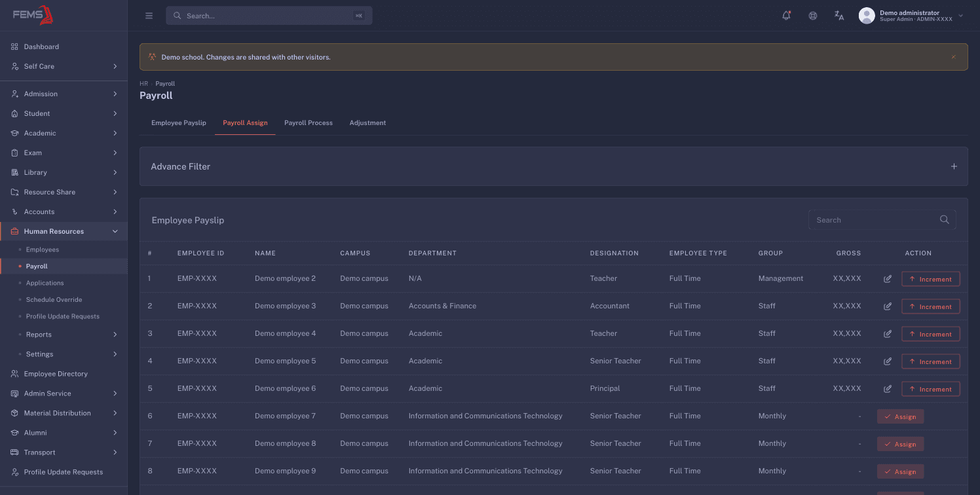Open Employees under Human Resources
980x495 pixels.
tap(43, 249)
